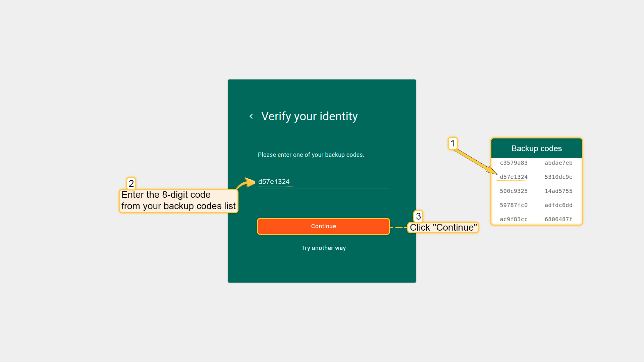Click the step 3 number badge
Image resolution: width=644 pixels, height=362 pixels.
[x=418, y=216]
